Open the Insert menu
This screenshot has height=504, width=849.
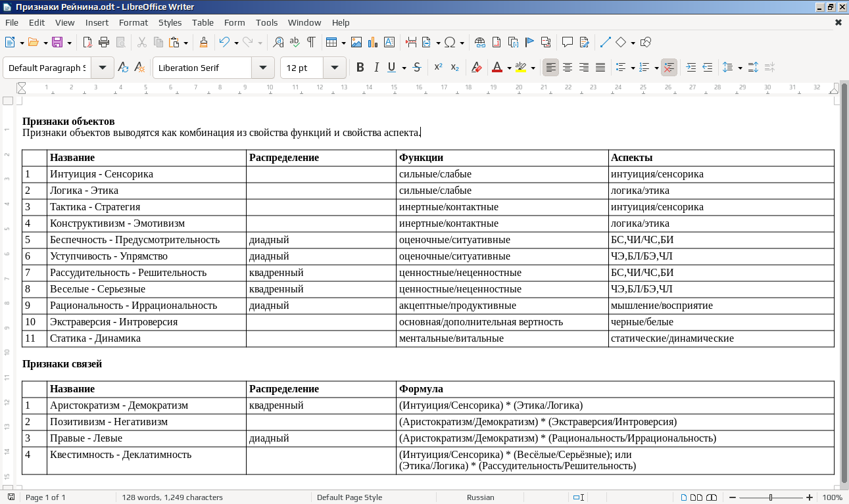[x=97, y=22]
